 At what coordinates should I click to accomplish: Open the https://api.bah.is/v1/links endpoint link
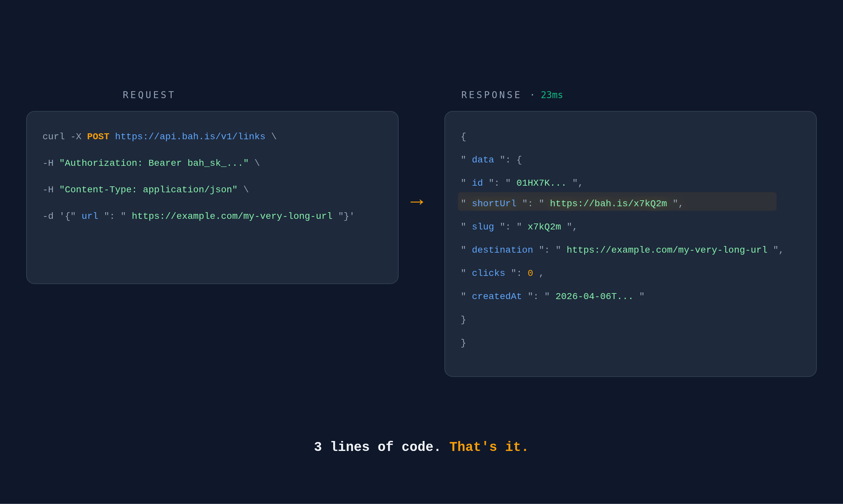190,136
